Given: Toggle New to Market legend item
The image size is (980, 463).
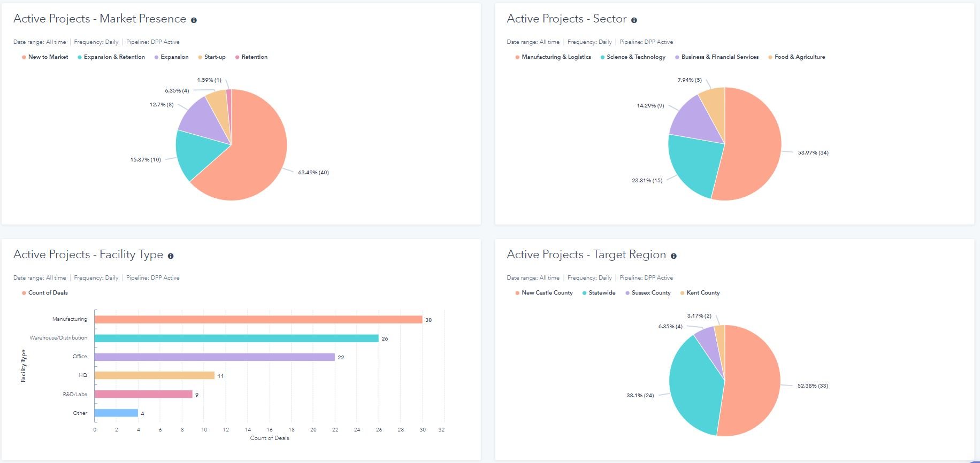Looking at the screenshot, I should (45, 57).
